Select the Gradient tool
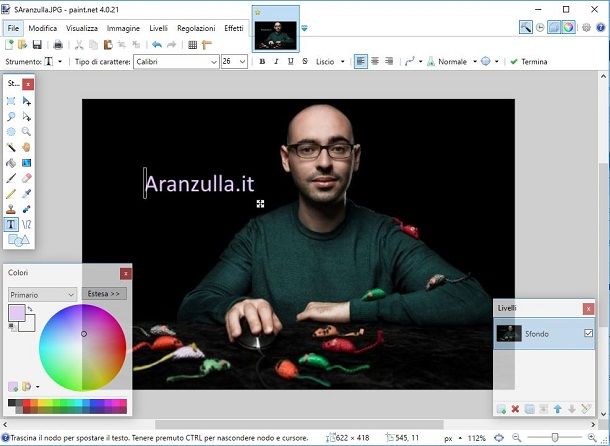 coord(26,163)
